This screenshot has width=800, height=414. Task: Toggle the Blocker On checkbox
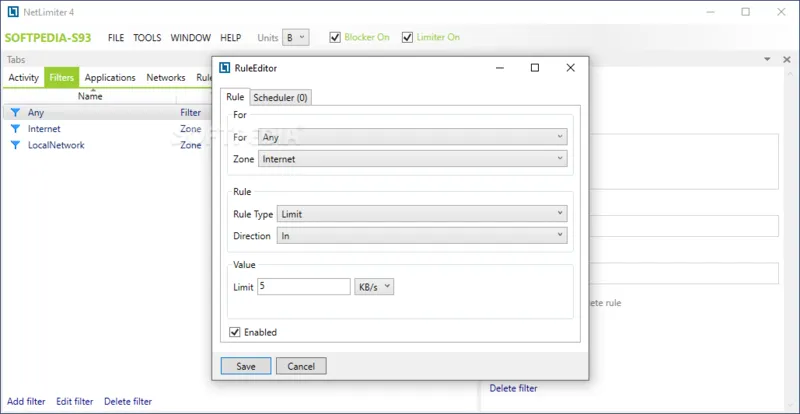(x=335, y=37)
